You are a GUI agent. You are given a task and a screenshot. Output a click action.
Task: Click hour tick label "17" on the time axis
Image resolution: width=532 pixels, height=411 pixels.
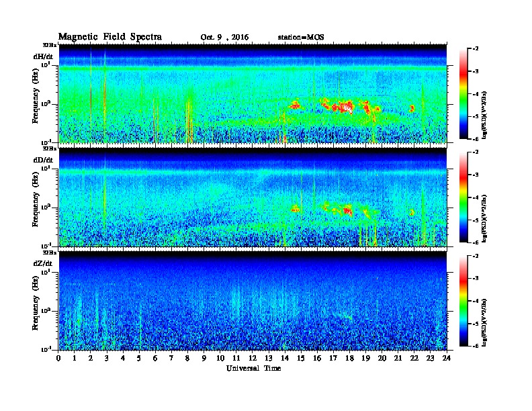click(333, 358)
